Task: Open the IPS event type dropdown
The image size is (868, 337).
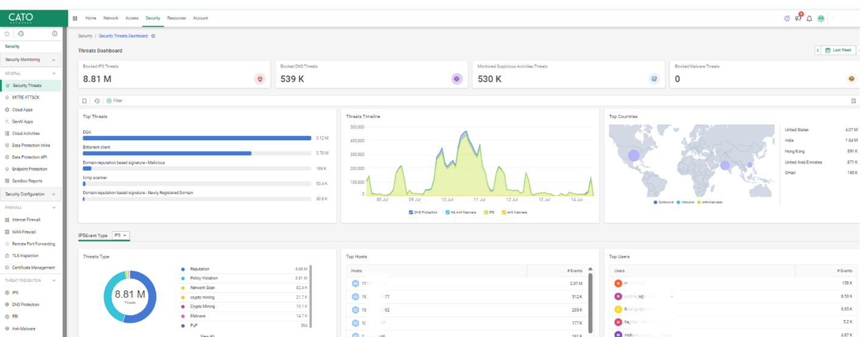Action: tap(121, 235)
